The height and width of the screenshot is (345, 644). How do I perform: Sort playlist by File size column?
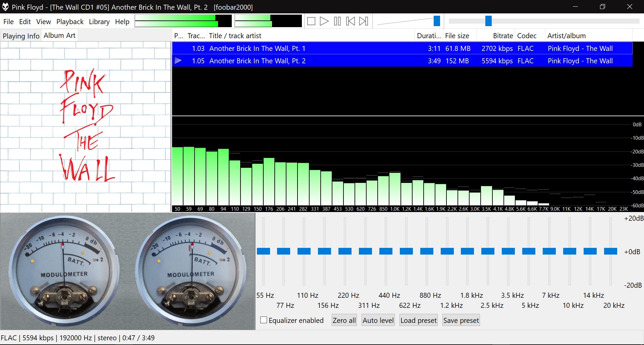pyautogui.click(x=460, y=36)
